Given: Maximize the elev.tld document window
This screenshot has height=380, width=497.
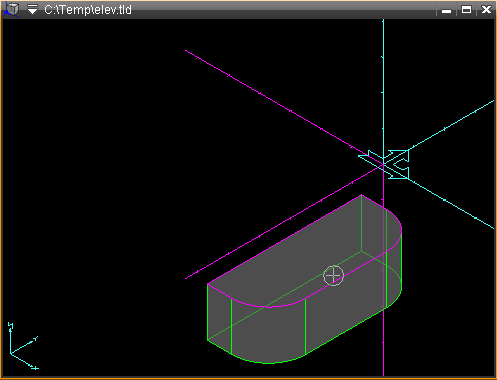Looking at the screenshot, I should [466, 10].
